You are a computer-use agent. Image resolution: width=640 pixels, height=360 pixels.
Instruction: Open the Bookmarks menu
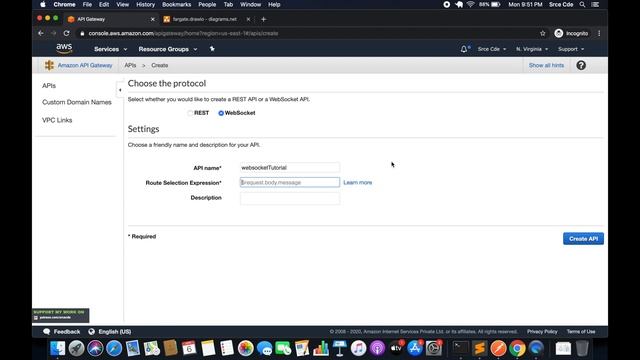point(176,4)
